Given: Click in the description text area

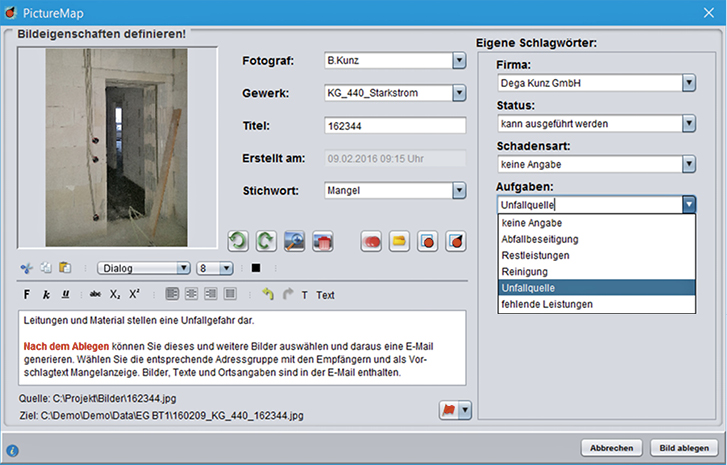Looking at the screenshot, I should click(x=242, y=348).
